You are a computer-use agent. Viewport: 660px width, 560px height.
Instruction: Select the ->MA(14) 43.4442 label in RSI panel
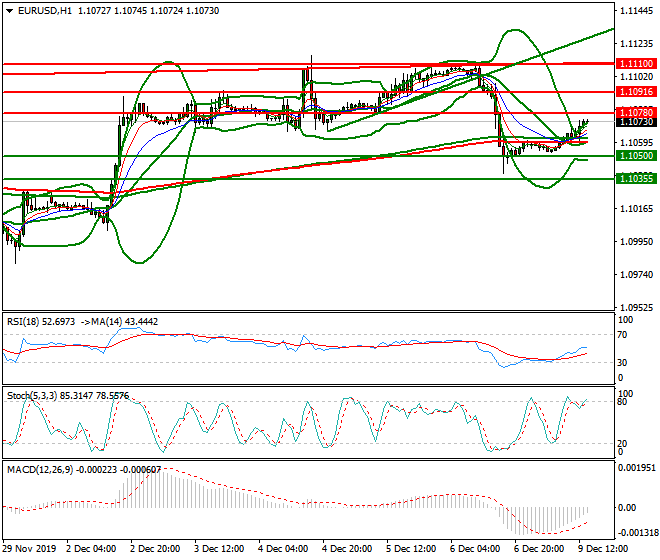click(119, 322)
